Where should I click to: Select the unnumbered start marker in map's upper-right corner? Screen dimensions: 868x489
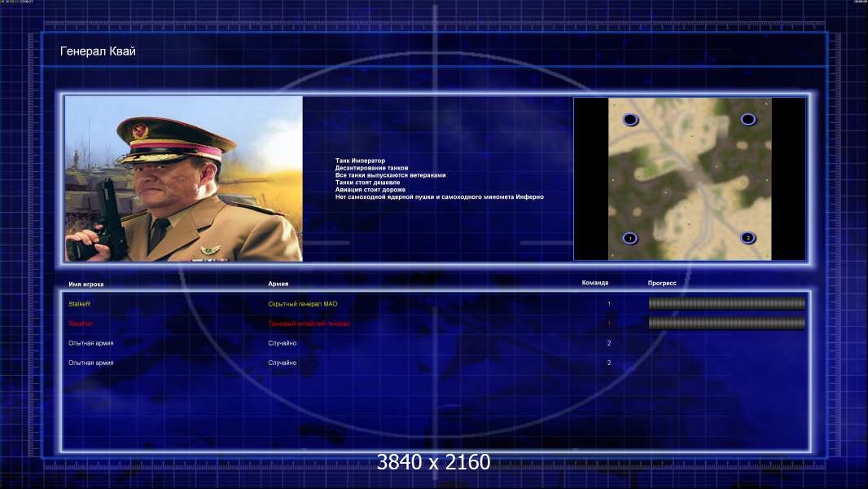[x=747, y=119]
